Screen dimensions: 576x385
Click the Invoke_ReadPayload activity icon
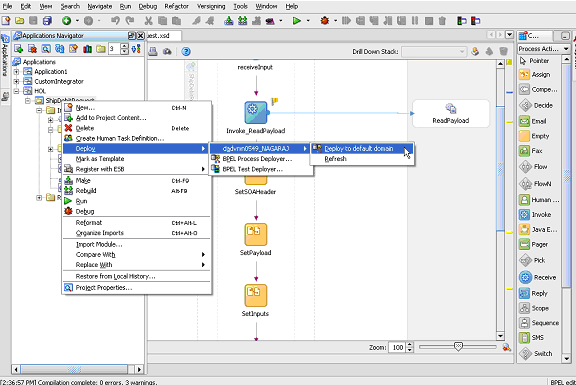click(256, 112)
